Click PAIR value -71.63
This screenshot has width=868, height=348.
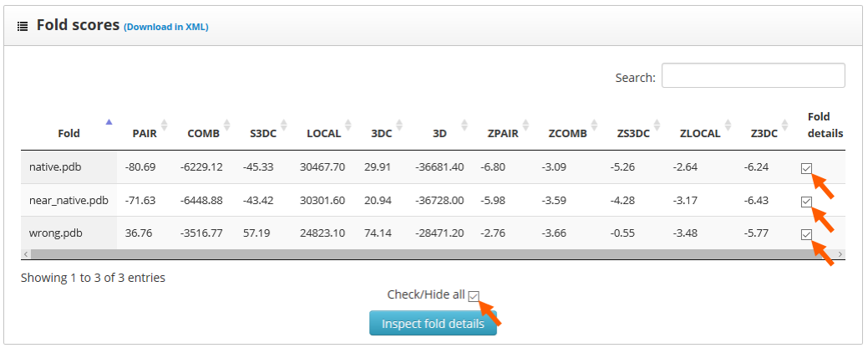pyautogui.click(x=140, y=200)
